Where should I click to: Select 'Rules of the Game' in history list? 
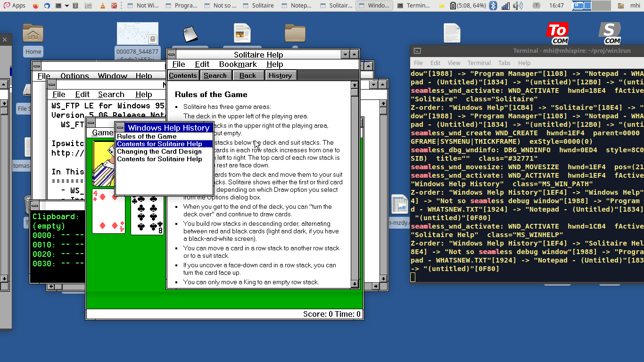pyautogui.click(x=147, y=136)
